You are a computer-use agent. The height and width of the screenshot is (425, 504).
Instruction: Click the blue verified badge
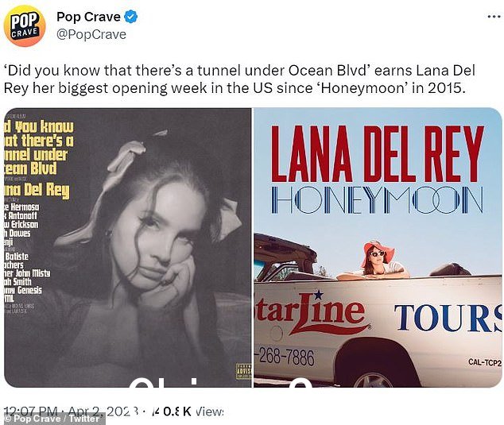(131, 17)
